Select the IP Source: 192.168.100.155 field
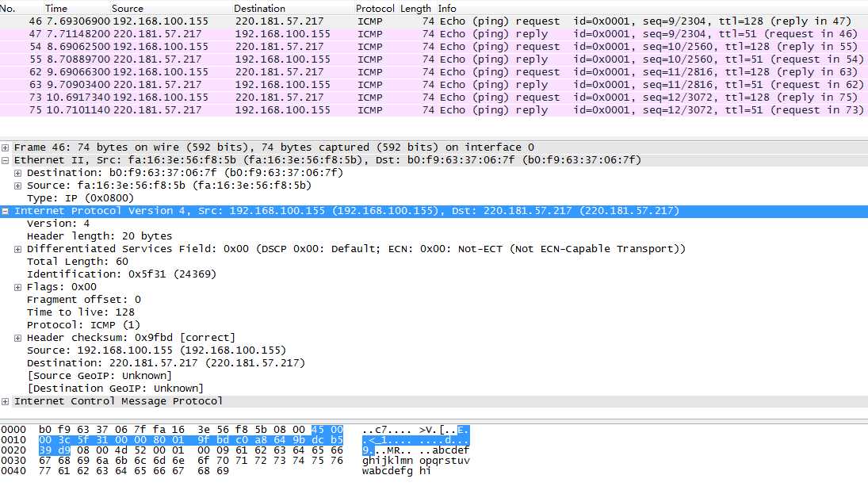The height and width of the screenshot is (494, 868). click(x=157, y=350)
